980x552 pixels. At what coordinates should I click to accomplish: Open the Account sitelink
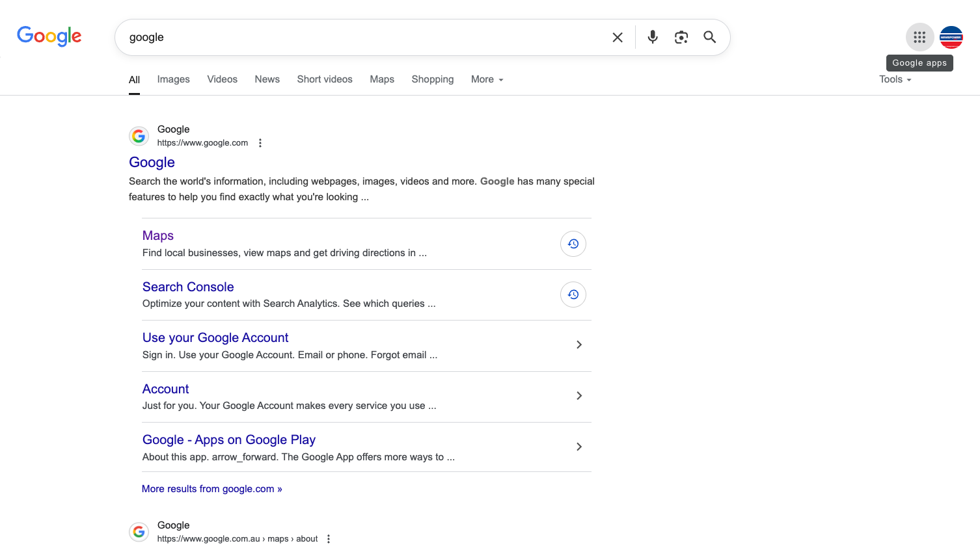point(166,389)
